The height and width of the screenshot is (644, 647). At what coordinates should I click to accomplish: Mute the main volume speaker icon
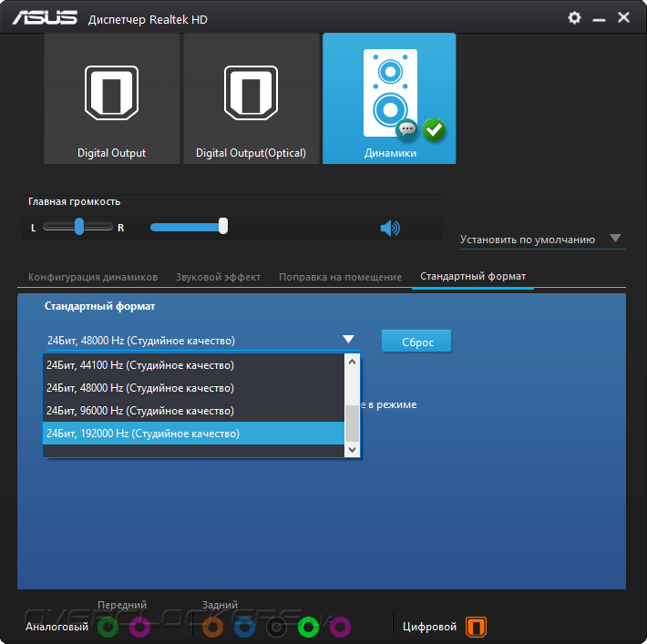390,228
